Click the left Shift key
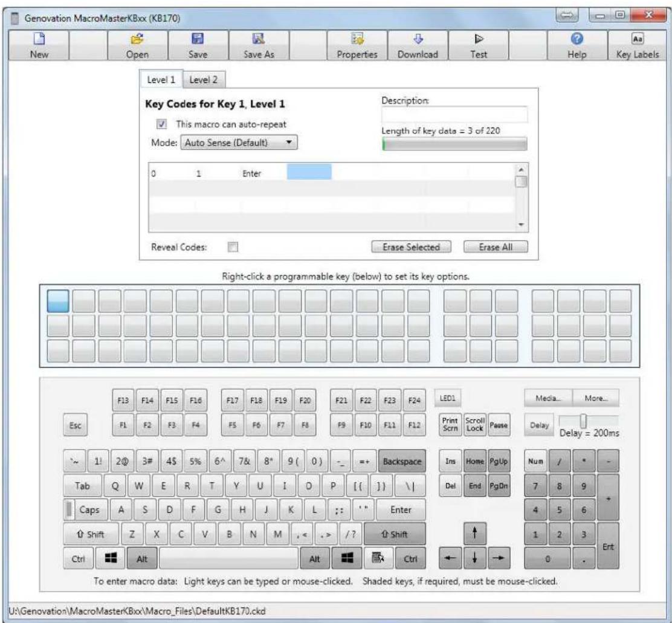 pos(91,534)
